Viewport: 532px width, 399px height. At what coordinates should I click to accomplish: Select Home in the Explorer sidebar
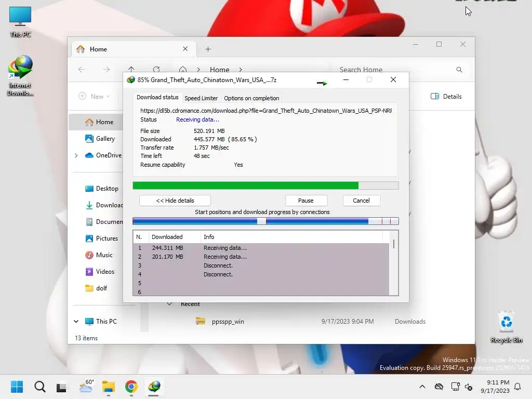pyautogui.click(x=97, y=122)
